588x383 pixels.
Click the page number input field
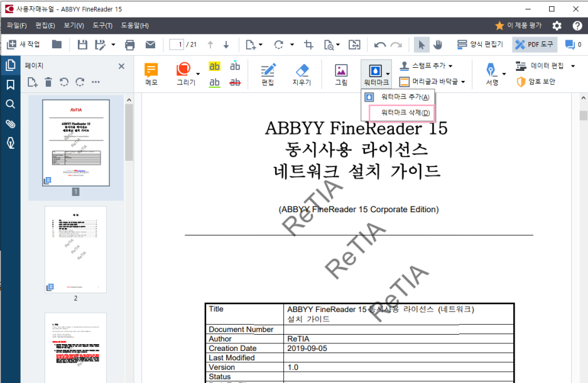pyautogui.click(x=177, y=45)
